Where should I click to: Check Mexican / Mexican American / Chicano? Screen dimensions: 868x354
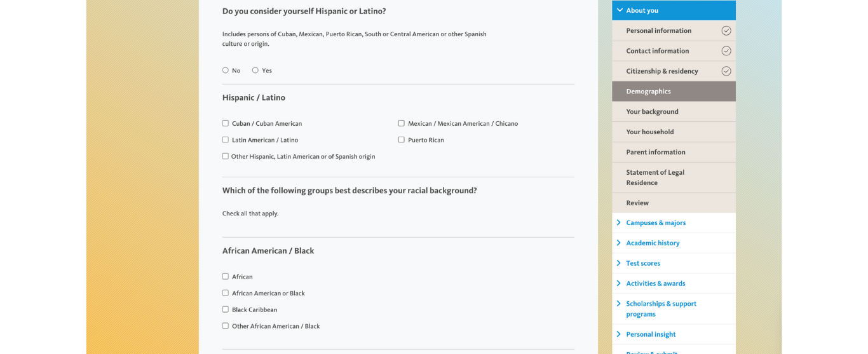402,123
